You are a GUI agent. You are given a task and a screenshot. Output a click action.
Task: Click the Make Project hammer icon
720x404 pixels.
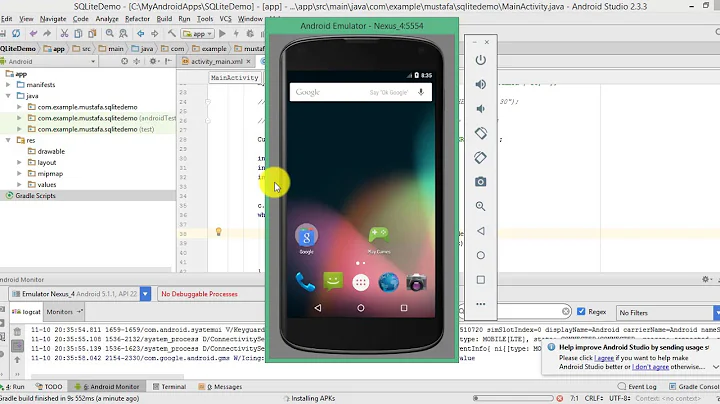(x=171, y=34)
